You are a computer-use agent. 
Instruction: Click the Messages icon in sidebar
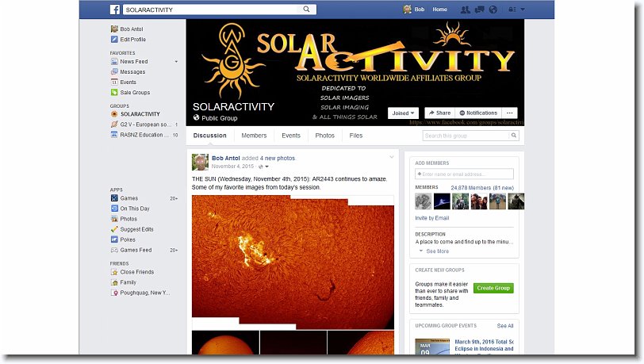(x=114, y=72)
